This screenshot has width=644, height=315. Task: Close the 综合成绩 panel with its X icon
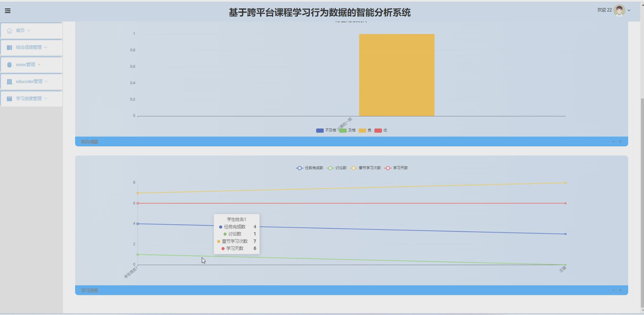pyautogui.click(x=621, y=141)
